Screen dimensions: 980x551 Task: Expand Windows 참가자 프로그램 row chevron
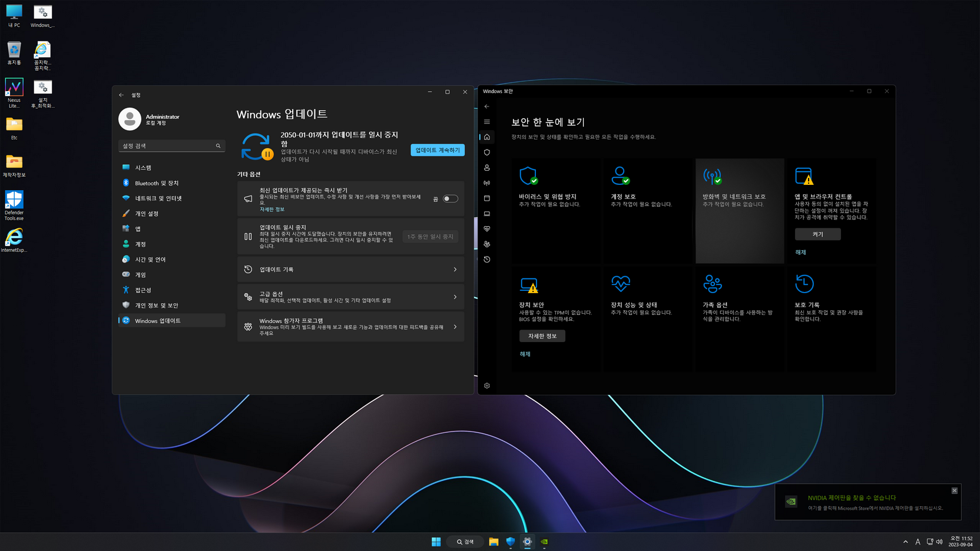pos(455,327)
